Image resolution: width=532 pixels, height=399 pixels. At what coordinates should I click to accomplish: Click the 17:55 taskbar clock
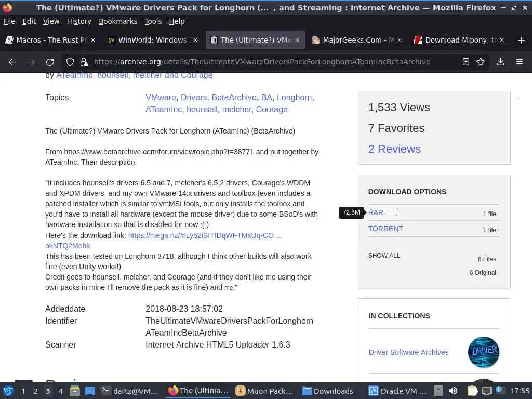pyautogui.click(x=520, y=391)
